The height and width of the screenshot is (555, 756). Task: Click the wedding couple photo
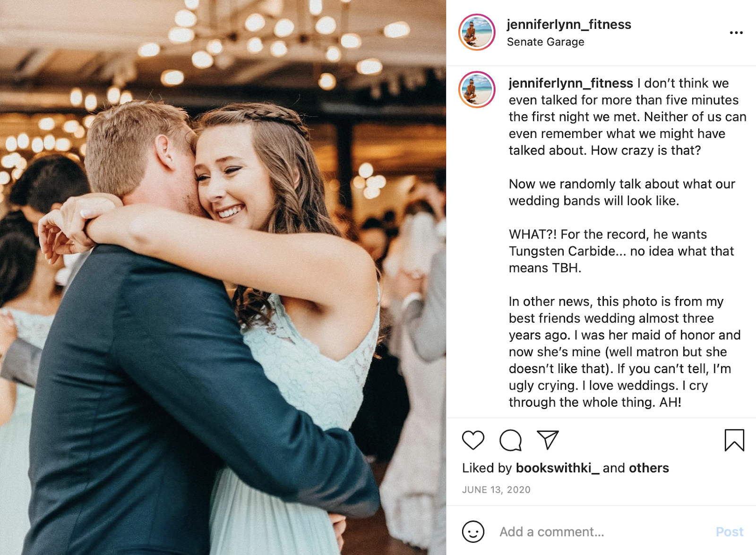point(223,278)
